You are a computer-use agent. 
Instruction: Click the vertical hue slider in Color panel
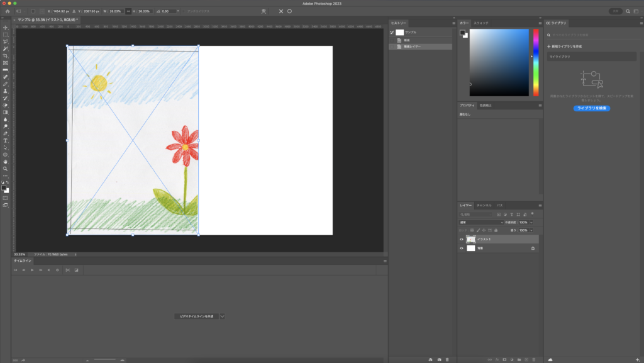tap(536, 62)
